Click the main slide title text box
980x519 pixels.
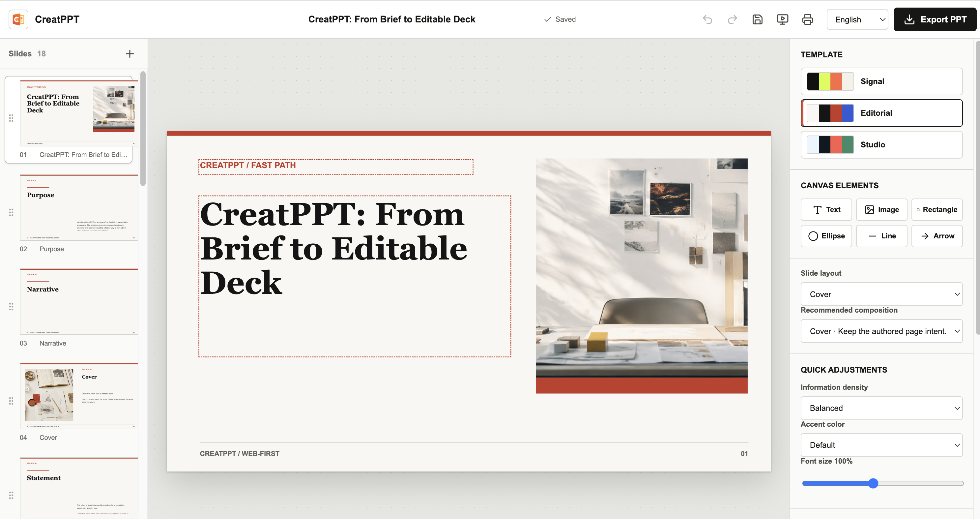click(355, 276)
